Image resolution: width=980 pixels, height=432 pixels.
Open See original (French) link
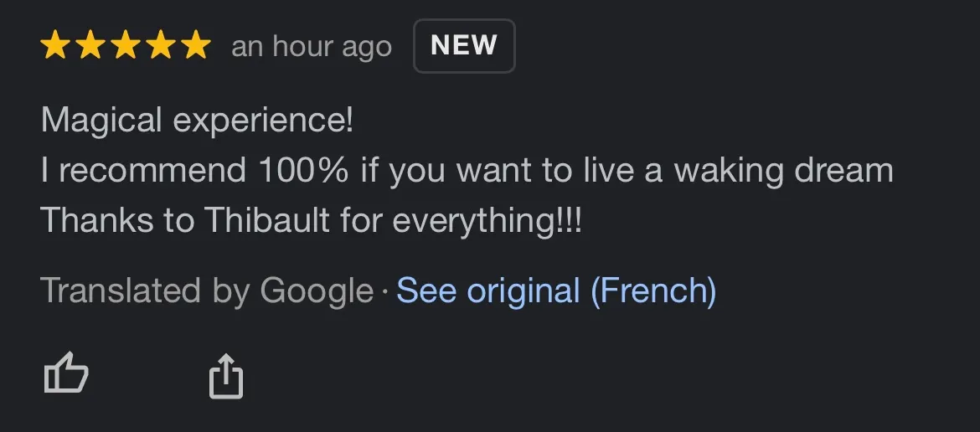[556, 291]
